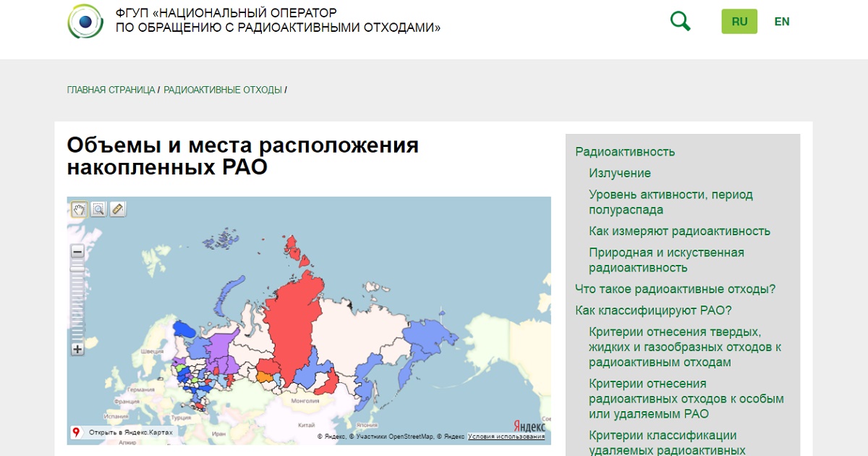Image resolution: width=868 pixels, height=456 pixels.
Task: Select the ruler distance measuring tool
Action: 117,209
